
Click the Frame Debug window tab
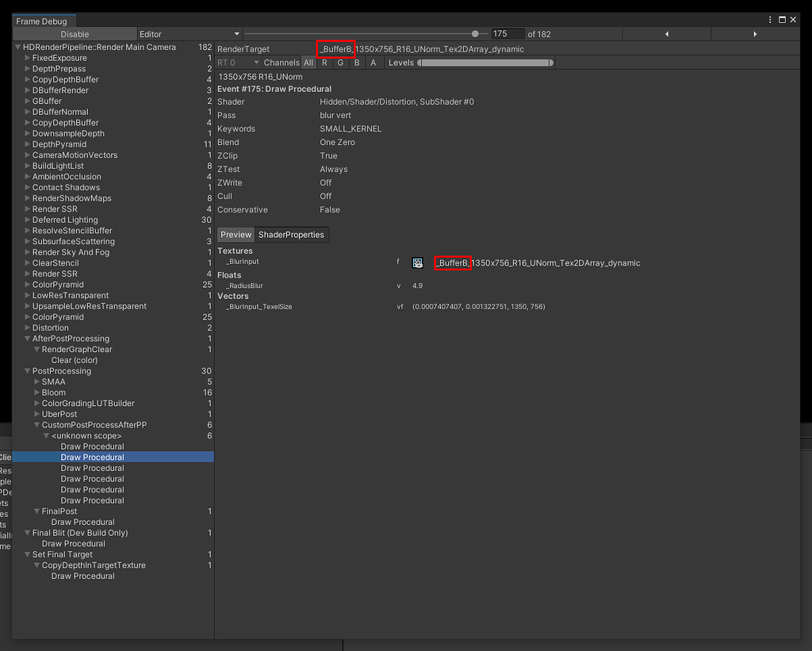tap(42, 20)
